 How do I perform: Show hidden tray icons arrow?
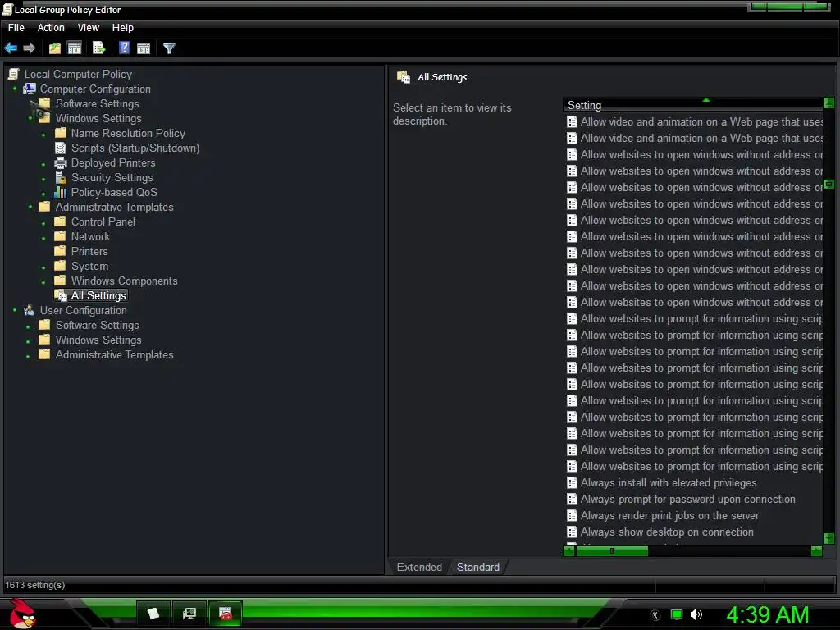[x=655, y=615]
